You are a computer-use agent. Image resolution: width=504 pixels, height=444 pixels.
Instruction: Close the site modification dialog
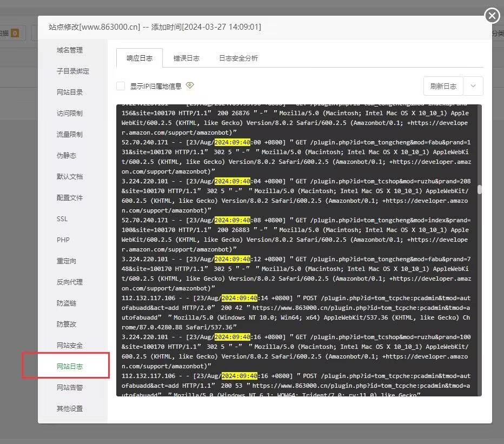[x=492, y=16]
